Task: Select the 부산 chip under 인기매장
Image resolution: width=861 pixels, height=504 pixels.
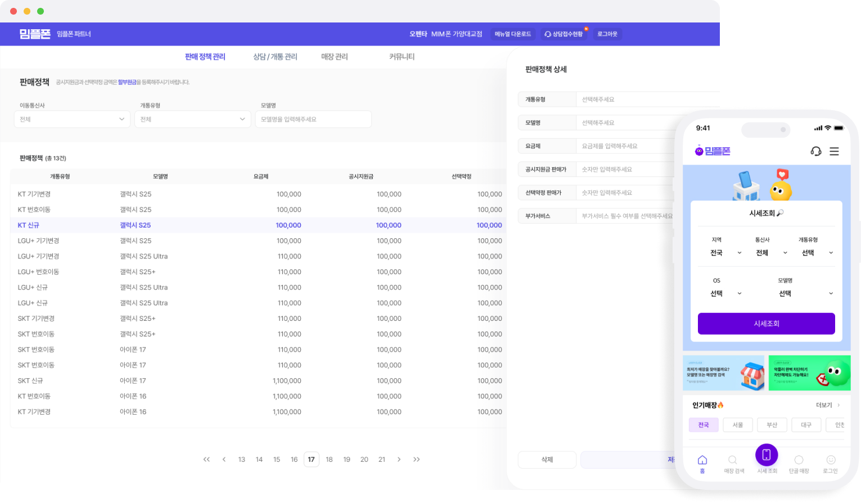Action: [772, 425]
